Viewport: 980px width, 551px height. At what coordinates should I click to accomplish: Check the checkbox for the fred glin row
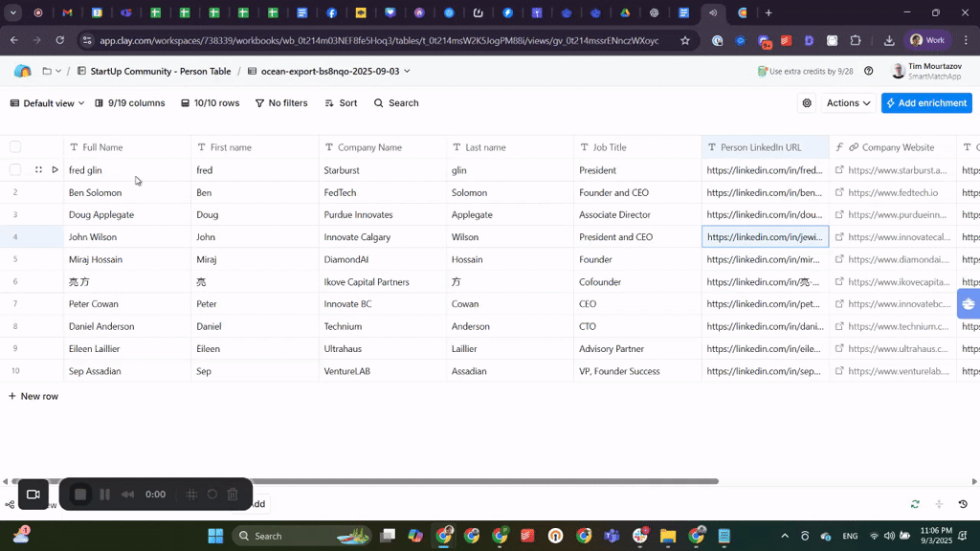click(15, 170)
